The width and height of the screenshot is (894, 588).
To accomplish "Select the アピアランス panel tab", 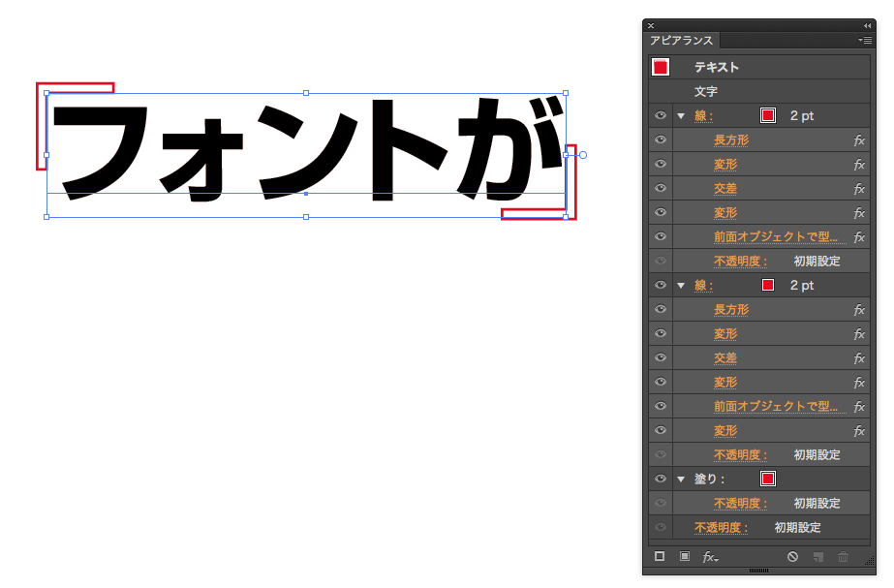I will point(682,41).
